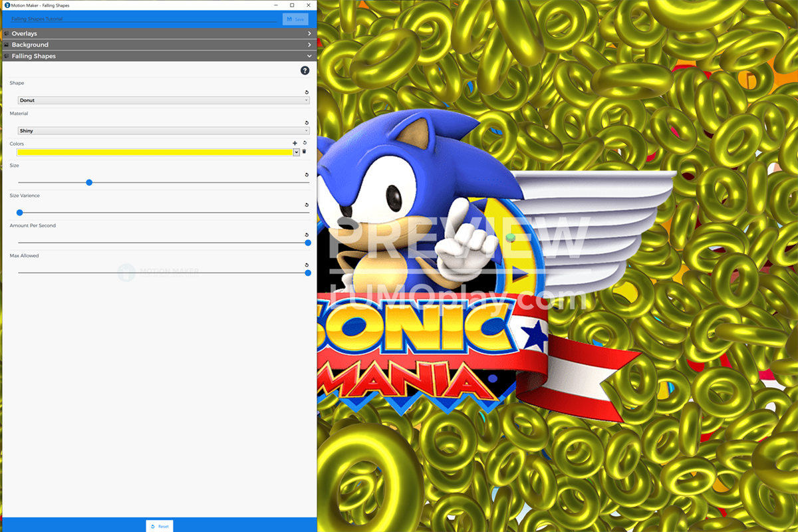Click the Size Varience slider handle
The width and height of the screenshot is (798, 532).
[20, 213]
